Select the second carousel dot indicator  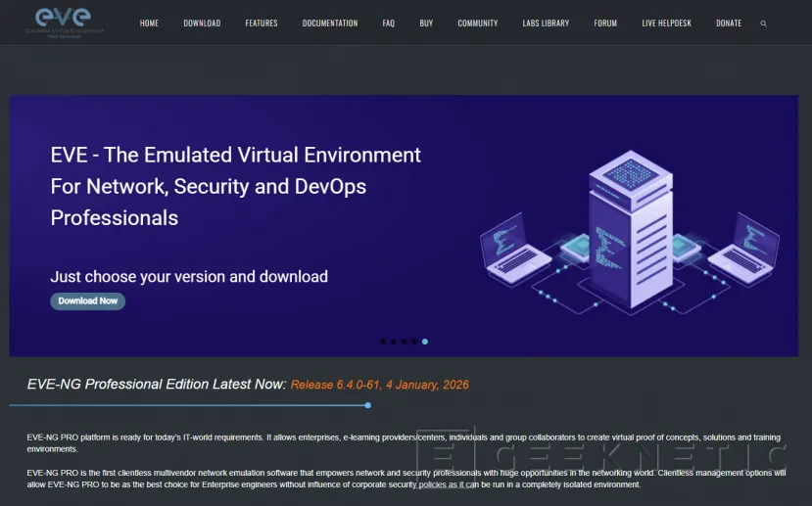coord(393,342)
